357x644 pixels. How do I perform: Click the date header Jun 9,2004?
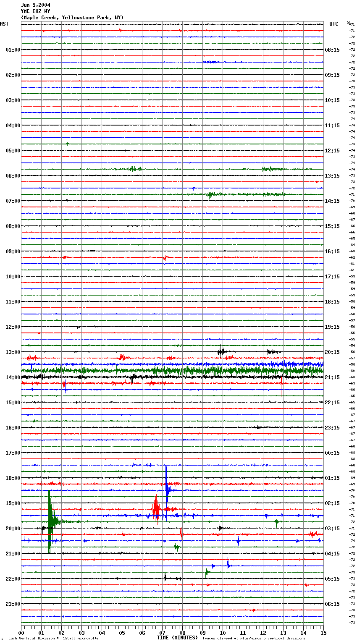36,5
